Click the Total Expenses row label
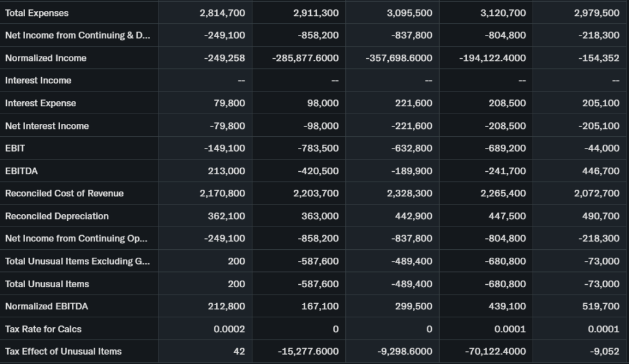The width and height of the screenshot is (629, 364). pos(37,13)
